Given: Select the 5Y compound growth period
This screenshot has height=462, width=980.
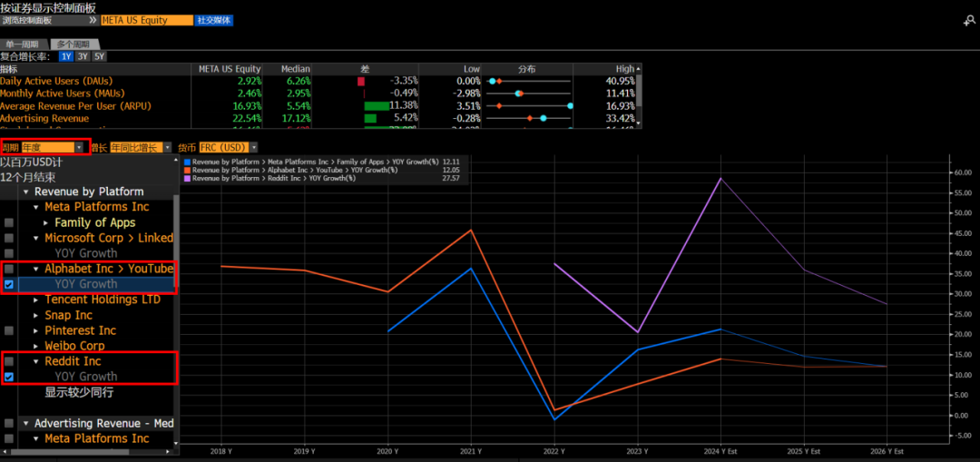Looking at the screenshot, I should [x=99, y=56].
